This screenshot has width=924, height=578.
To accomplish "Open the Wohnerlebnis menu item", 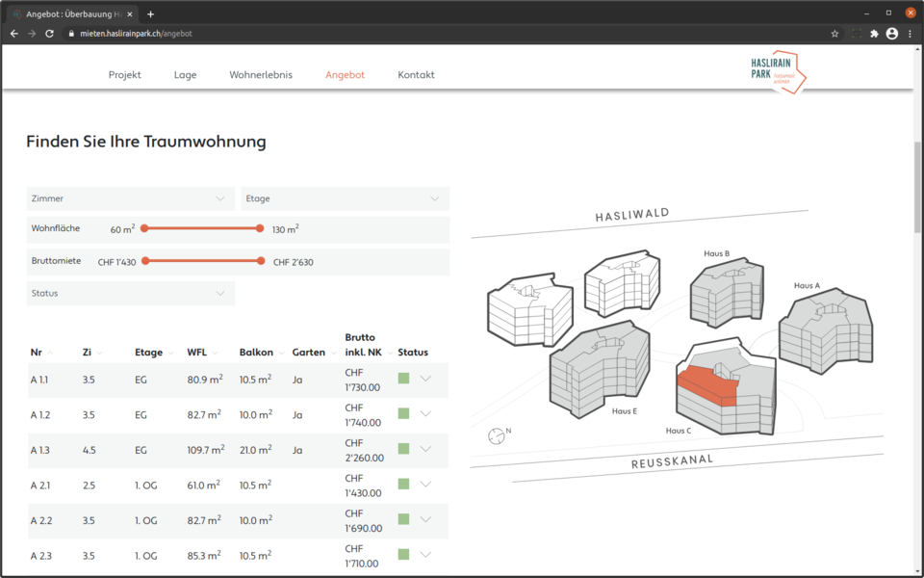I will point(261,75).
